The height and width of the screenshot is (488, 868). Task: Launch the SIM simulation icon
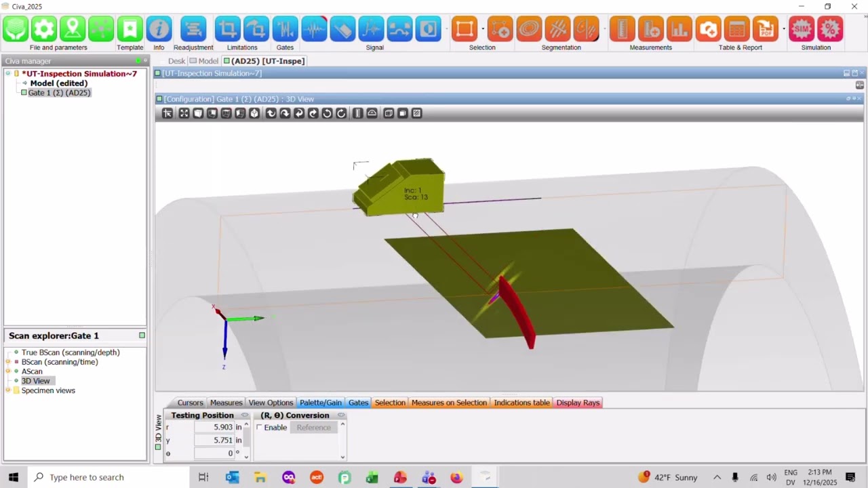tap(802, 29)
